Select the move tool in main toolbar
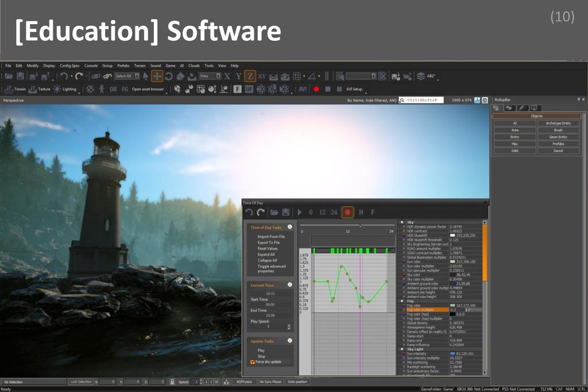 [157, 76]
